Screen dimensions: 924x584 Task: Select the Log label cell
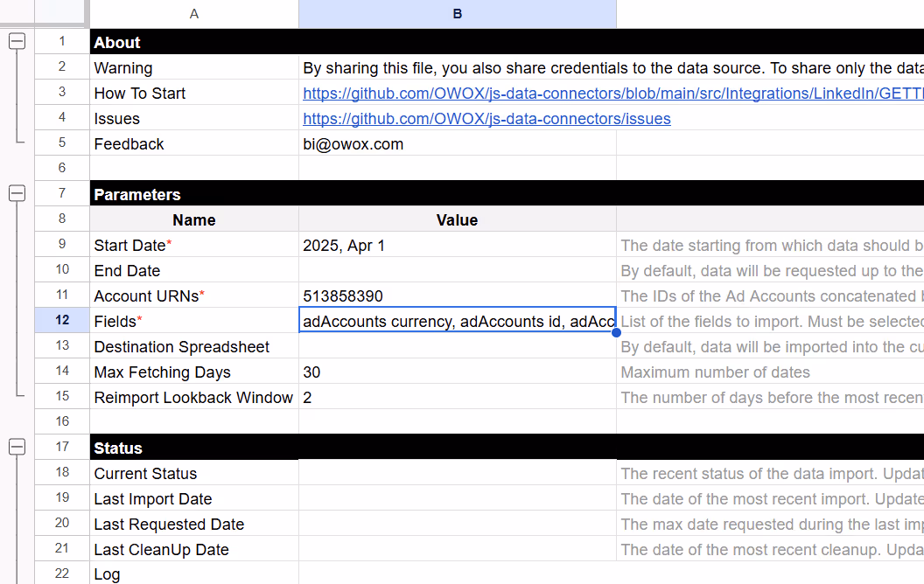pyautogui.click(x=193, y=574)
